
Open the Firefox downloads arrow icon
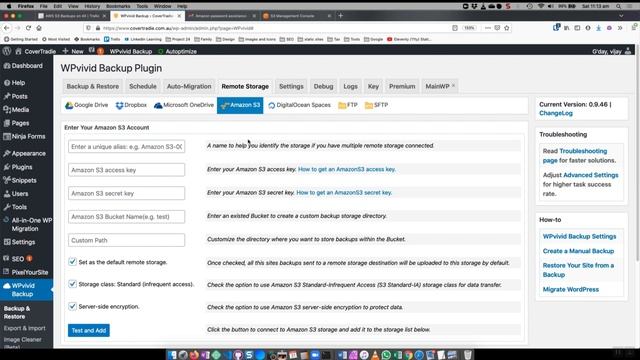(x=598, y=28)
